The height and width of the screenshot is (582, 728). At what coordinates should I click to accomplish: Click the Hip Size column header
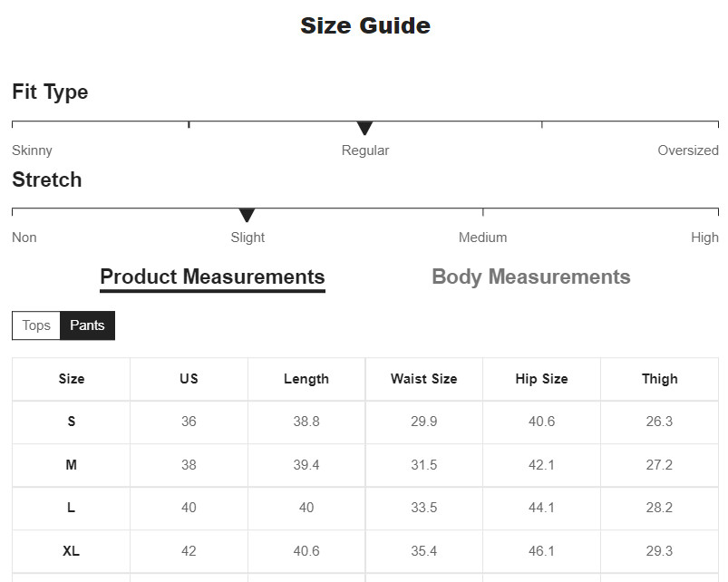pyautogui.click(x=541, y=379)
